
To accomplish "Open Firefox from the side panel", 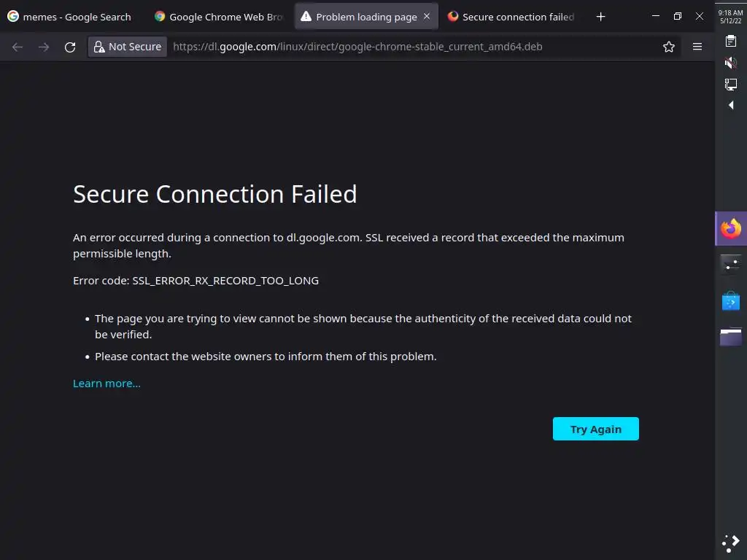I will tap(731, 229).
